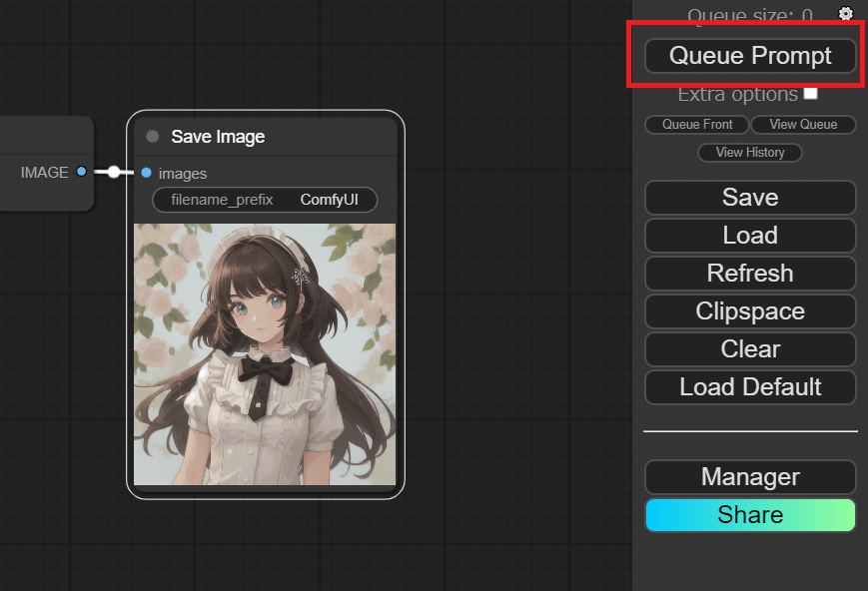Load a workflow file
868x591 pixels.
[x=750, y=236]
